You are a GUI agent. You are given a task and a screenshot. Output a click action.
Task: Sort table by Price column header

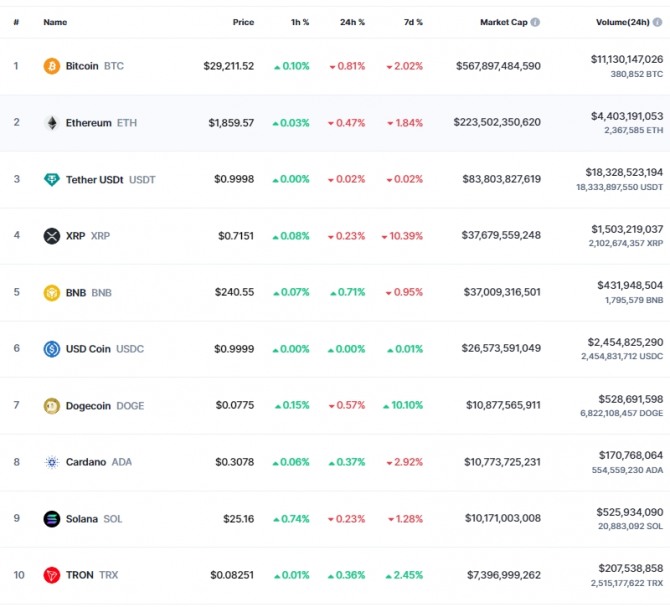pyautogui.click(x=243, y=22)
